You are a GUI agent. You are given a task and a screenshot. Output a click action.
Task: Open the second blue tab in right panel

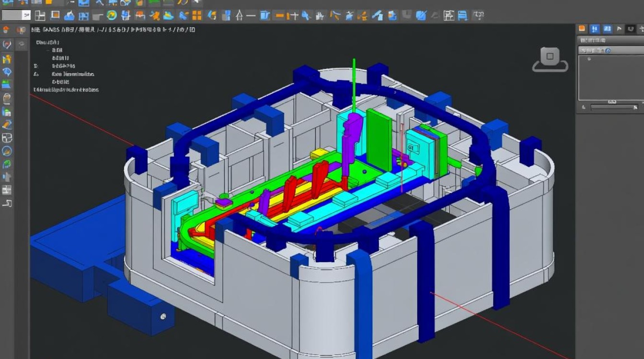(x=608, y=29)
